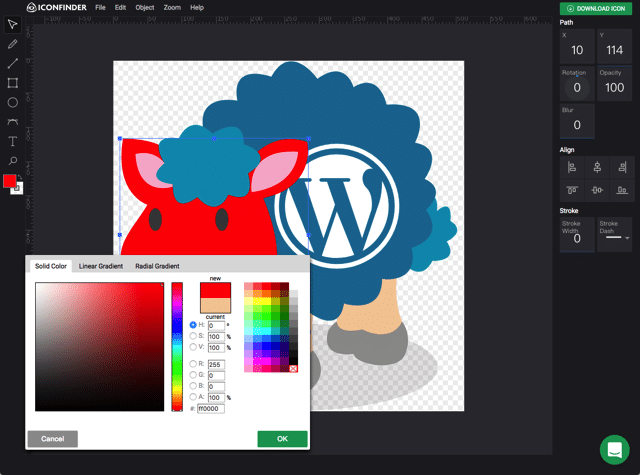The height and width of the screenshot is (475, 640).
Task: Click the new red color preview
Action: (215, 290)
